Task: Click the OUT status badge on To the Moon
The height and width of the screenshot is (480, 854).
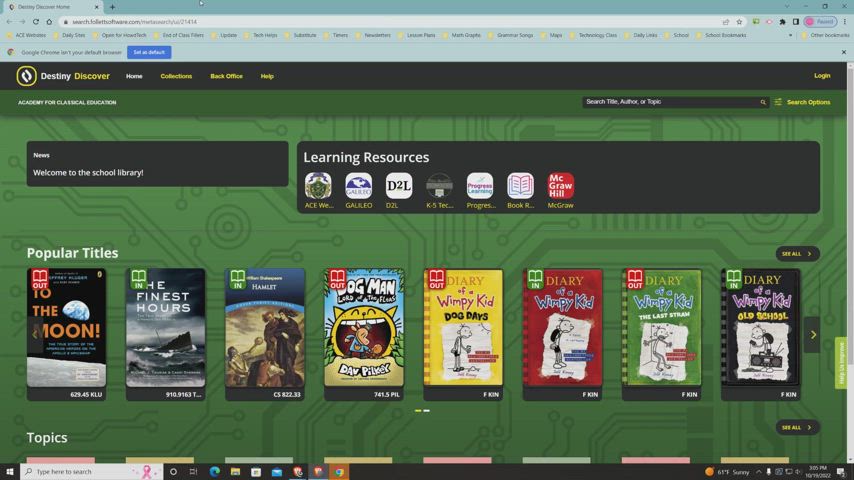Action: (x=40, y=279)
